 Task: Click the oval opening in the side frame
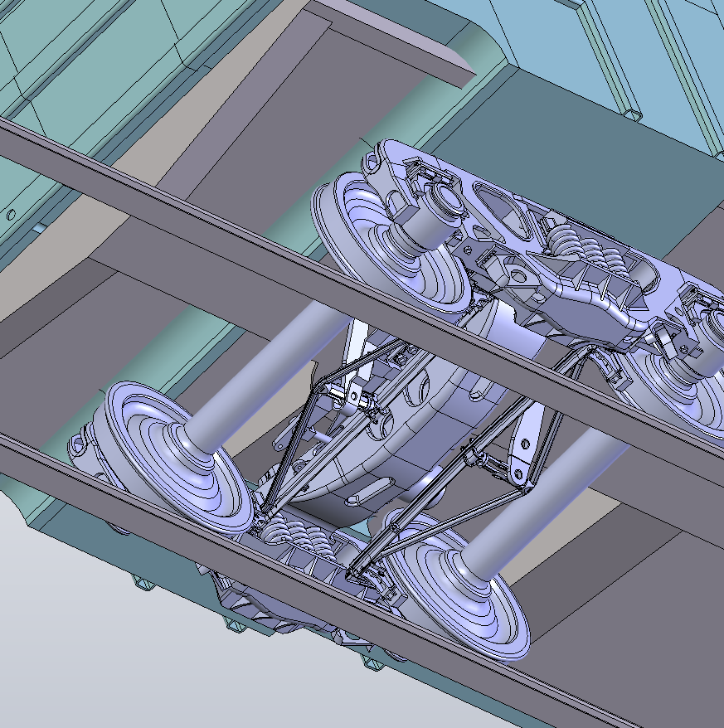coord(502,209)
